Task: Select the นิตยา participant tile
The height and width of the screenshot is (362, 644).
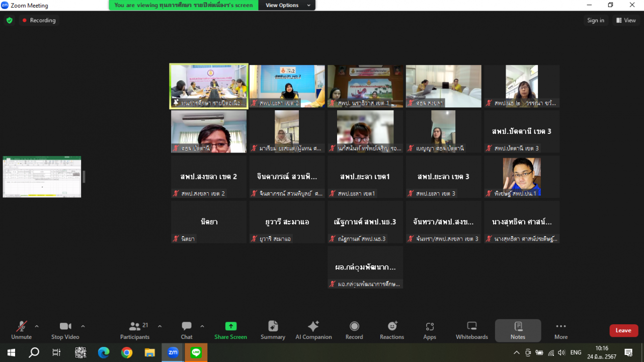Action: (x=209, y=222)
